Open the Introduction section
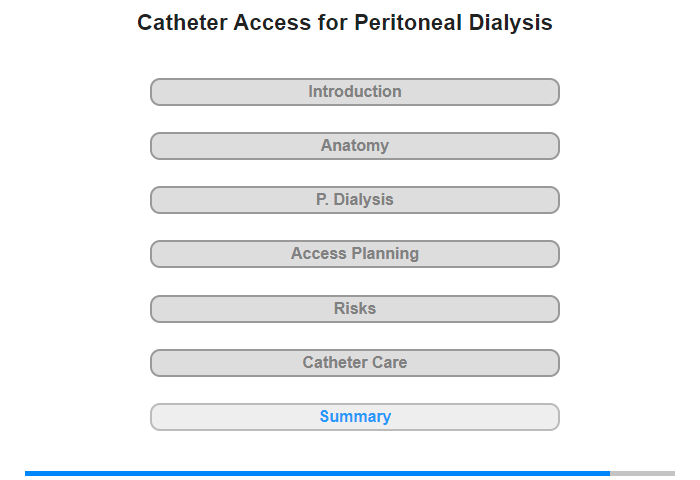 (354, 92)
